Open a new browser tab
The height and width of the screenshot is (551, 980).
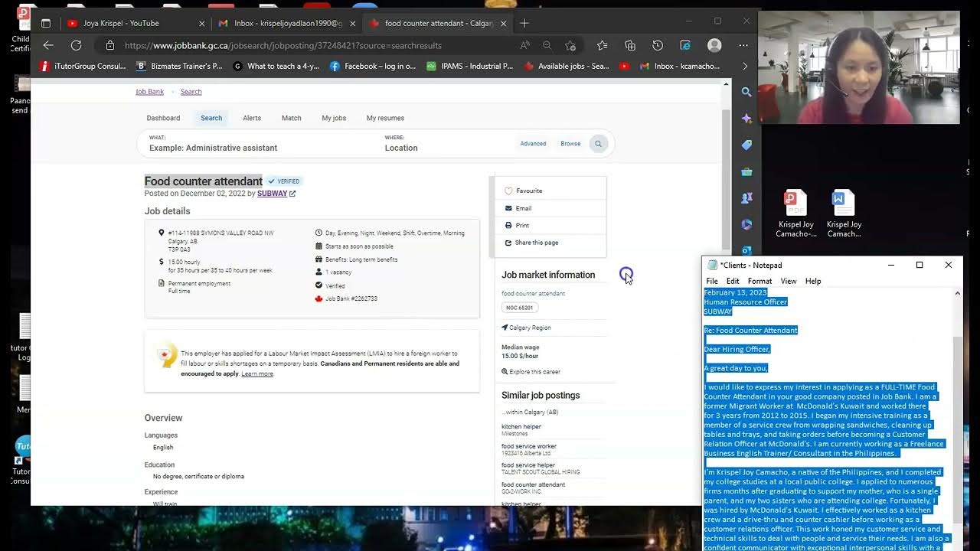click(x=524, y=23)
